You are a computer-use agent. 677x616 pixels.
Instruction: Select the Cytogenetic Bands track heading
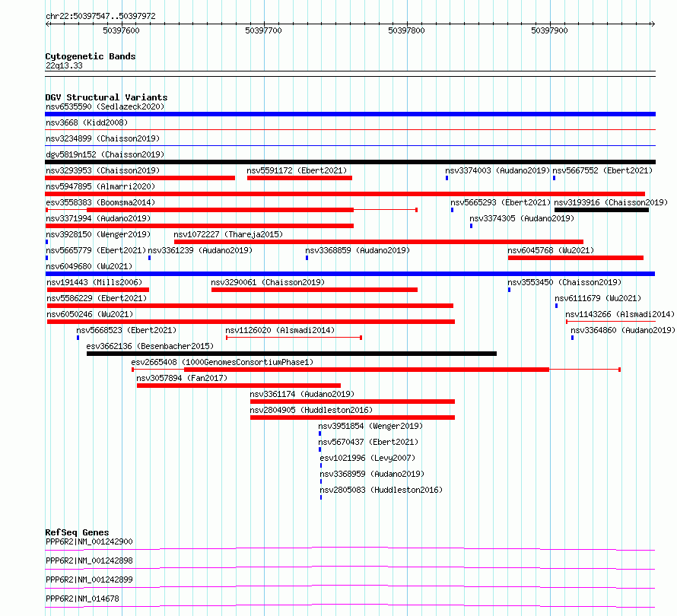pyautogui.click(x=91, y=56)
